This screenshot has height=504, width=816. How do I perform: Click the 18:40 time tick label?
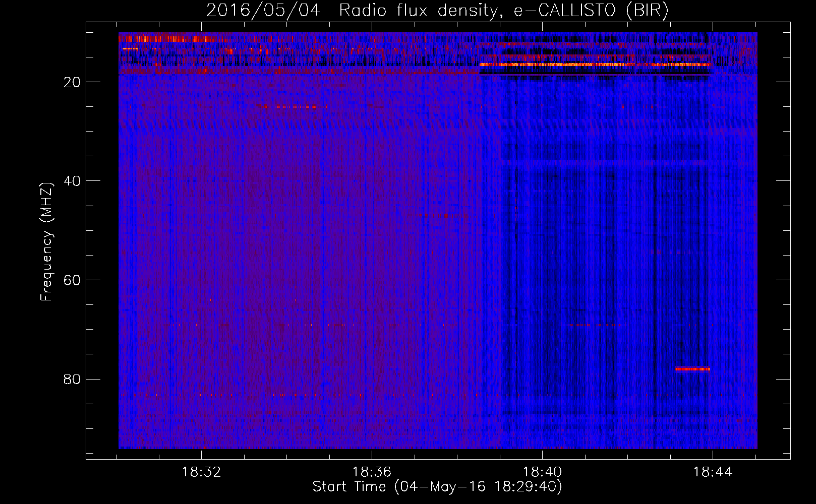pos(542,472)
